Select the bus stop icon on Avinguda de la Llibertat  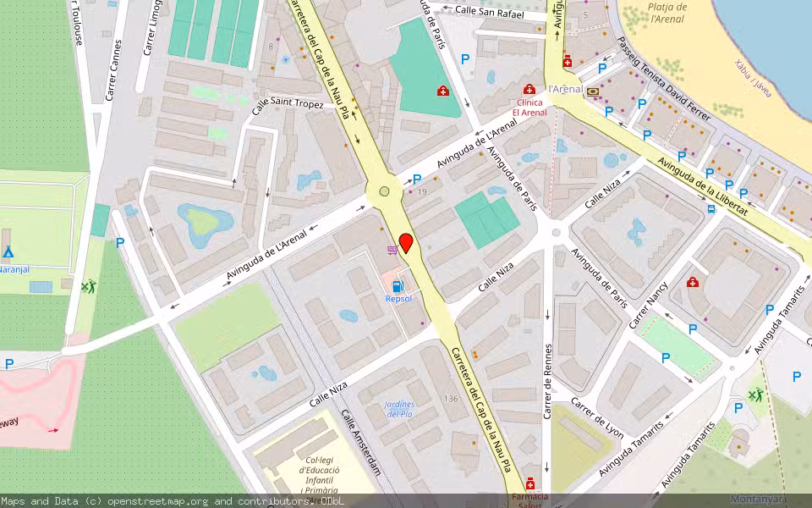pos(711,209)
